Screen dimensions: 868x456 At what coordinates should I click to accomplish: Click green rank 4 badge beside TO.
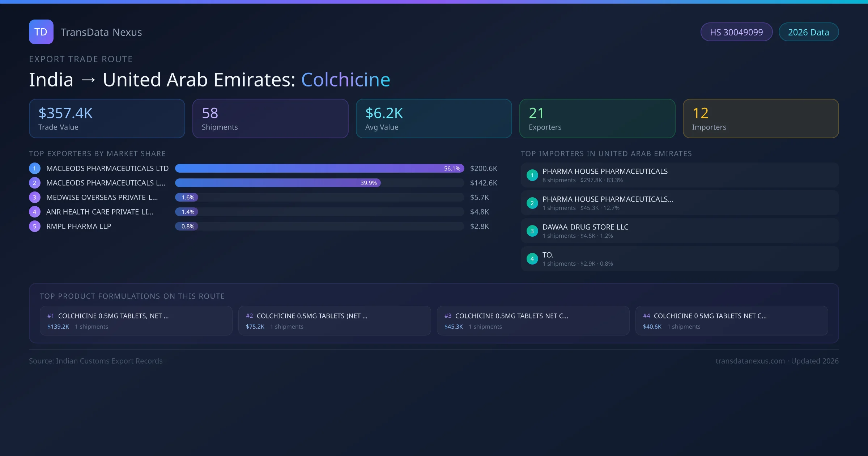point(532,259)
